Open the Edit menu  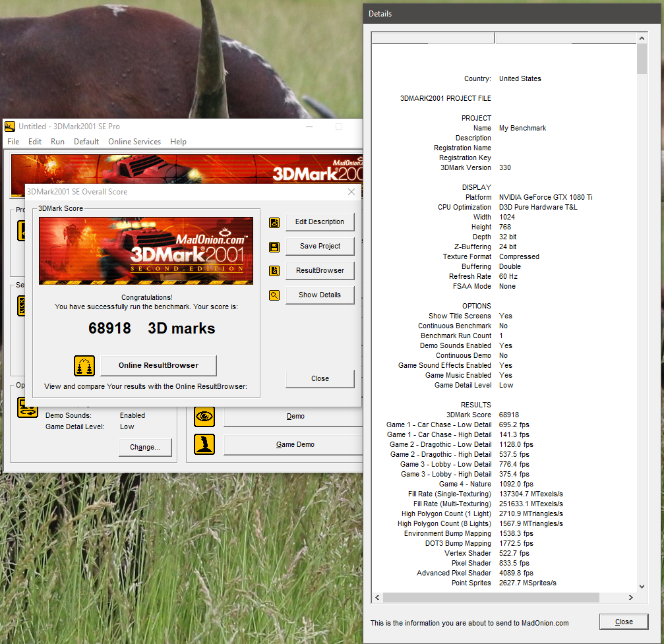click(35, 142)
